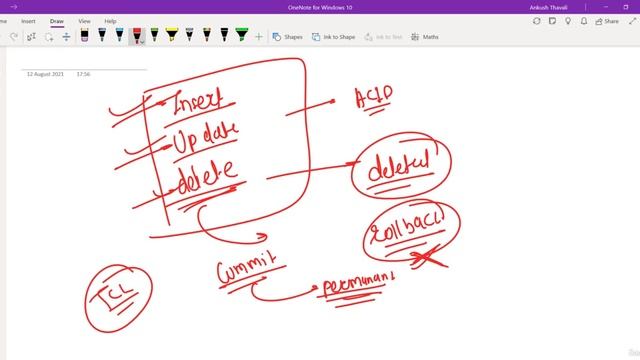This screenshot has height=360, width=640.
Task: Open the Help ribbon tab
Action: (110, 21)
